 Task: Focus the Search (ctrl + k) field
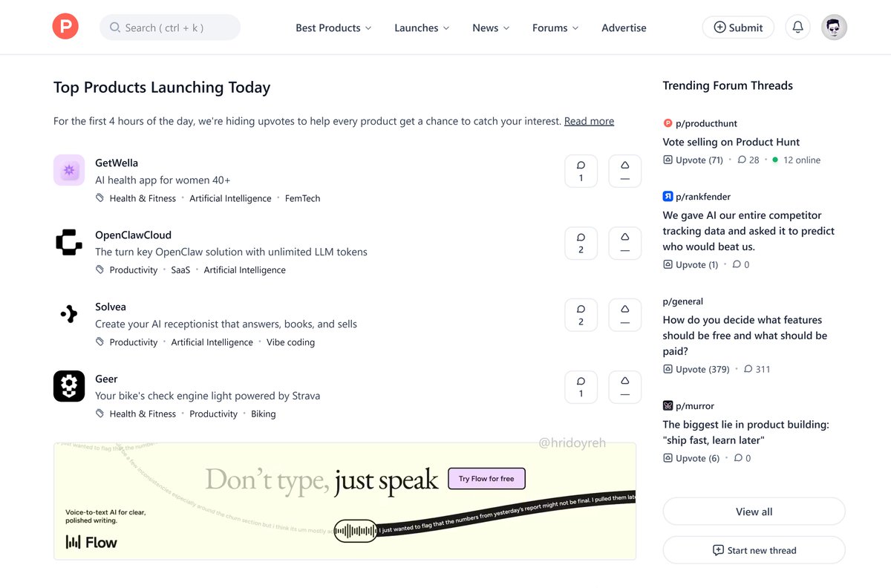point(170,27)
